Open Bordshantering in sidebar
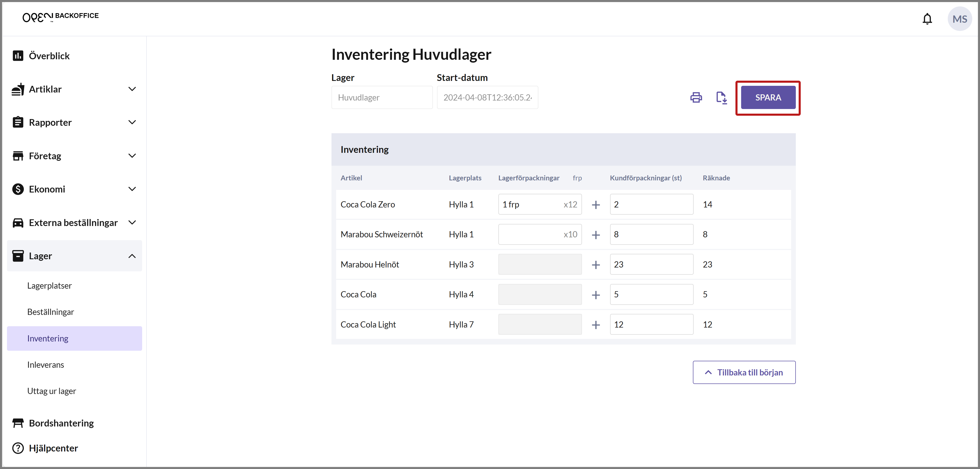Image resolution: width=980 pixels, height=469 pixels. pos(61,423)
